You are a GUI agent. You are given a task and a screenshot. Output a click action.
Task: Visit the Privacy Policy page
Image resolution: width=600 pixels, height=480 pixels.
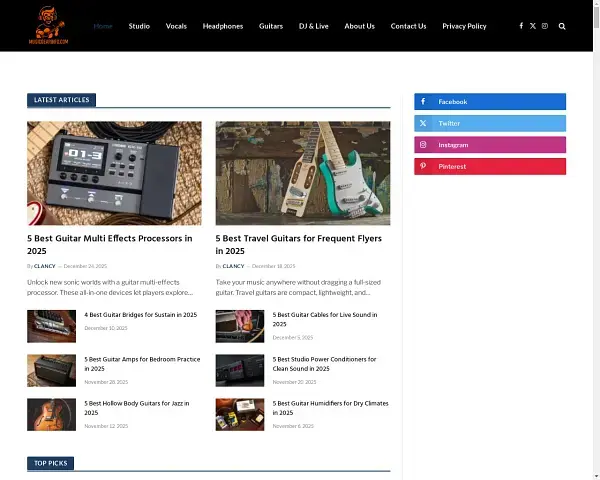pyautogui.click(x=464, y=26)
